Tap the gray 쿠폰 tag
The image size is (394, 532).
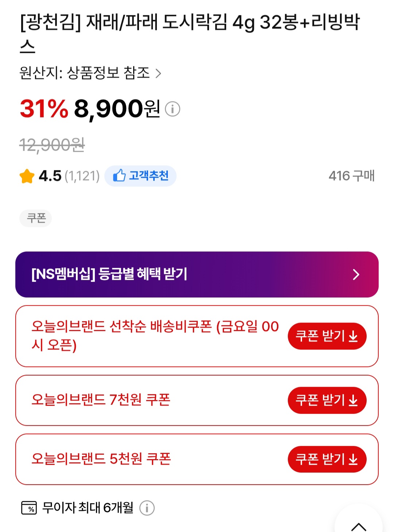tap(36, 218)
